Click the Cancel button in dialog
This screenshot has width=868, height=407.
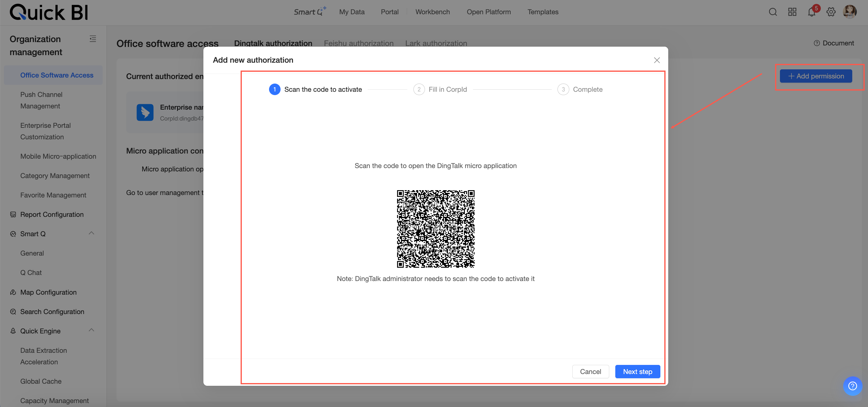point(590,372)
